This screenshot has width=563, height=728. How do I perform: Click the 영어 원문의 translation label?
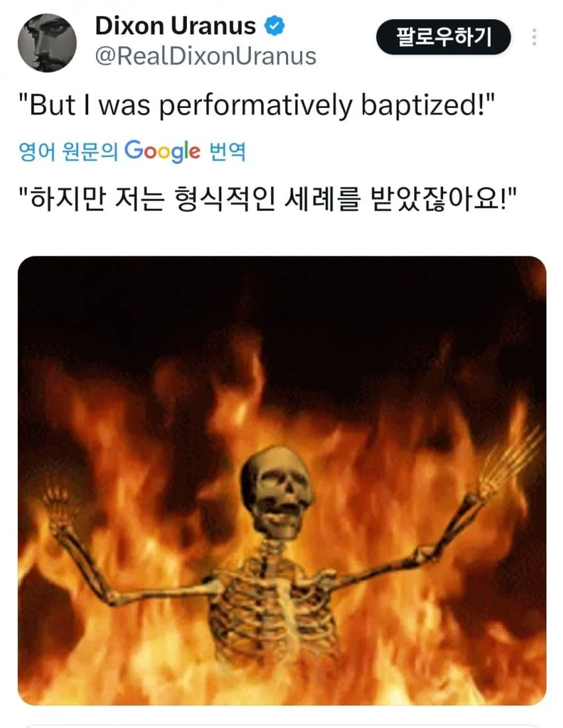(68, 152)
